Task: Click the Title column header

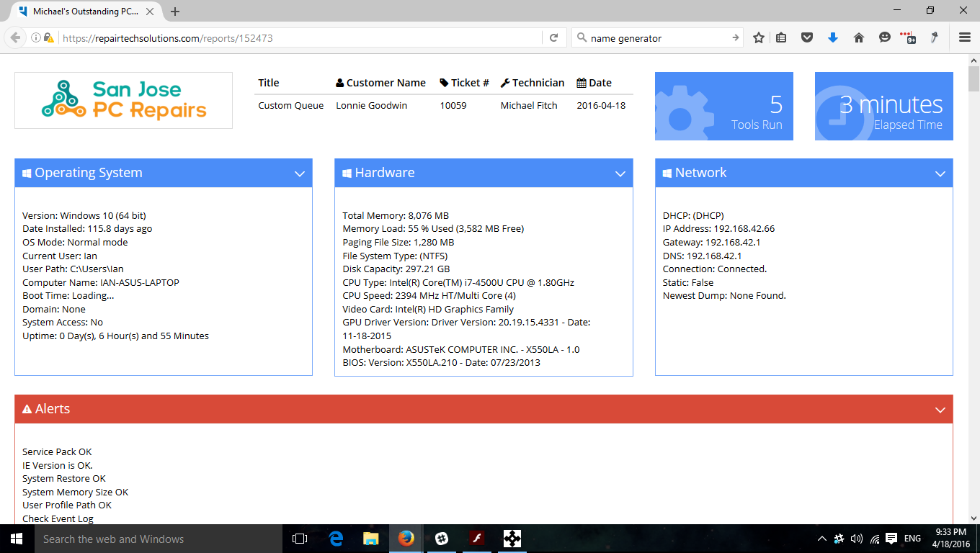Action: tap(269, 83)
